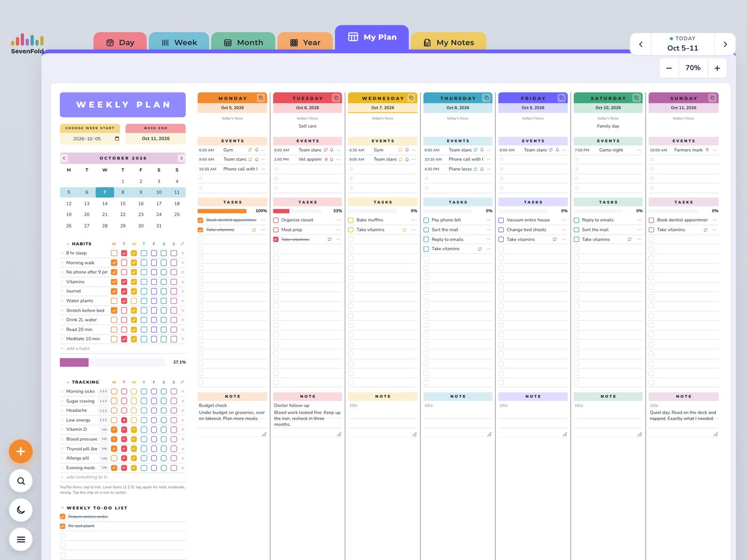Viewport: 747px width, 560px height.
Task: Click the Sunday note title field
Action: (x=684, y=406)
